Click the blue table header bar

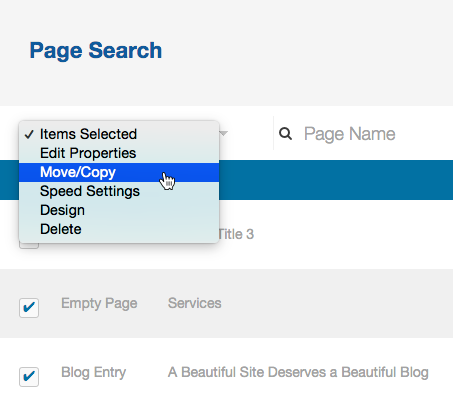(x=336, y=180)
